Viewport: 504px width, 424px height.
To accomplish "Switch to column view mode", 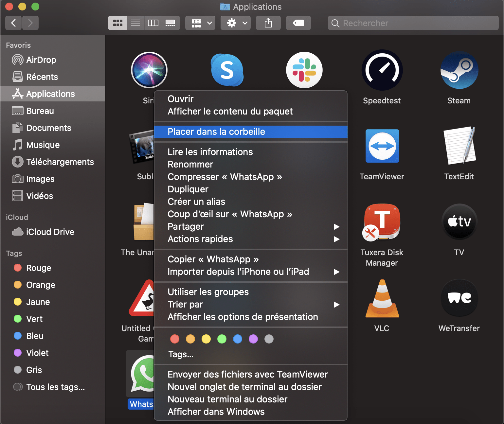I will tap(153, 23).
